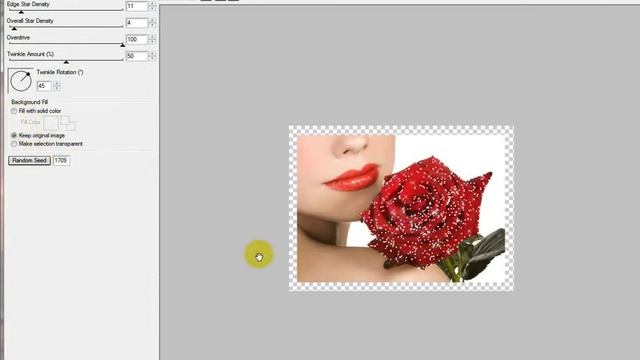Adjust the Overall Star Density slider
Image resolution: width=640 pixels, height=360 pixels.
(x=65, y=27)
